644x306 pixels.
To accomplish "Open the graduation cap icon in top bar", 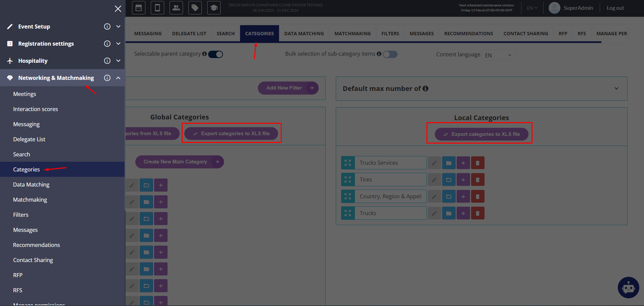I will (x=214, y=8).
